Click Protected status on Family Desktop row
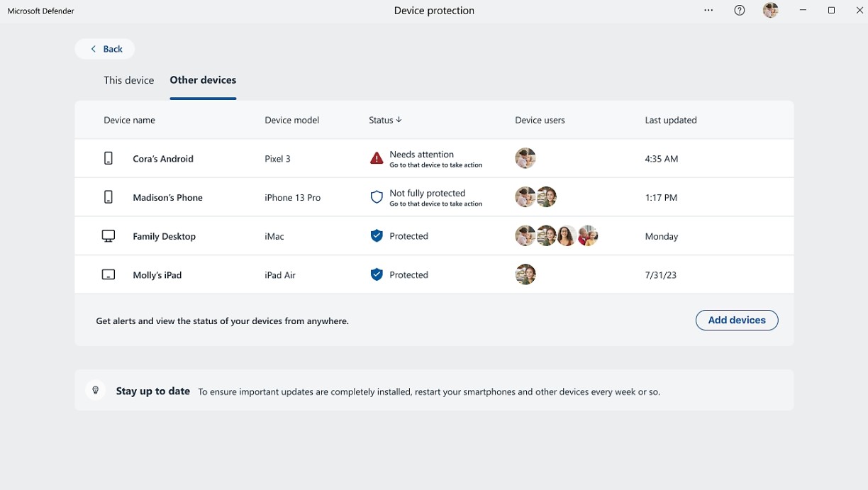 409,236
